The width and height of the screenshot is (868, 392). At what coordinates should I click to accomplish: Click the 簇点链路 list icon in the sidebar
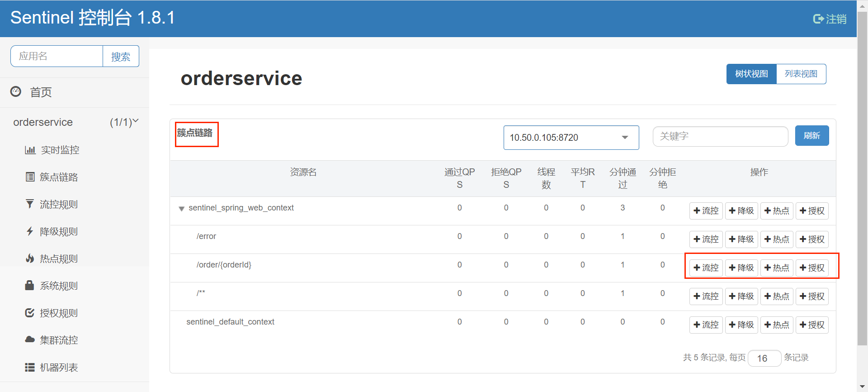pos(30,177)
